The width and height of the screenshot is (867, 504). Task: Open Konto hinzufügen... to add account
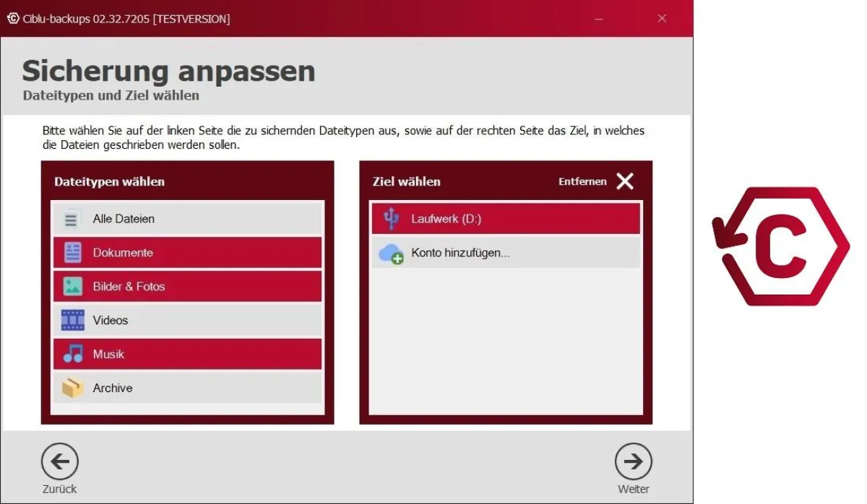(x=506, y=253)
